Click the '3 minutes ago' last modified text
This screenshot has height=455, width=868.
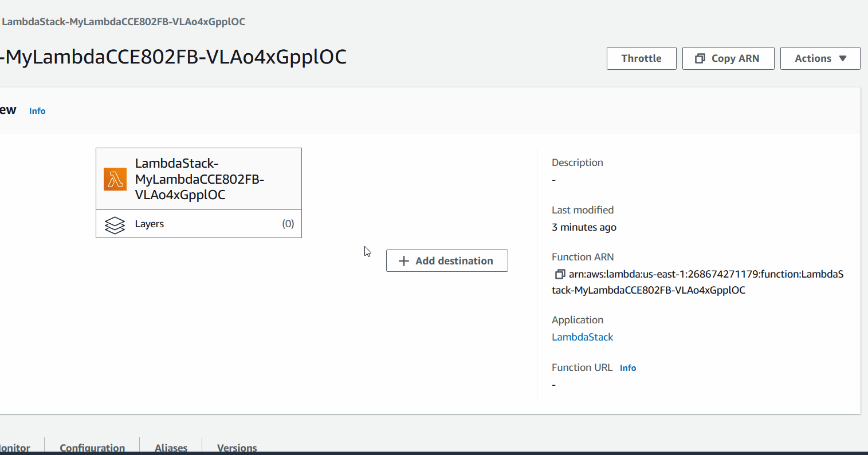(x=584, y=227)
